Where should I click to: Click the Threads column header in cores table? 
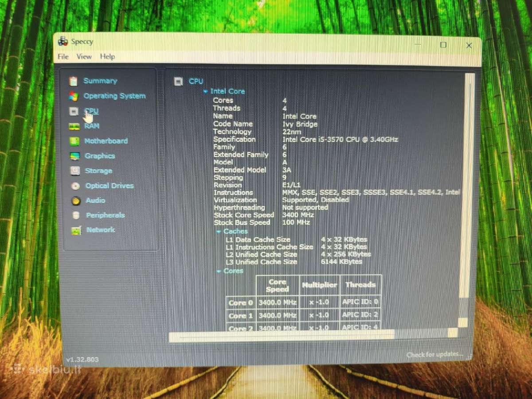pos(360,285)
